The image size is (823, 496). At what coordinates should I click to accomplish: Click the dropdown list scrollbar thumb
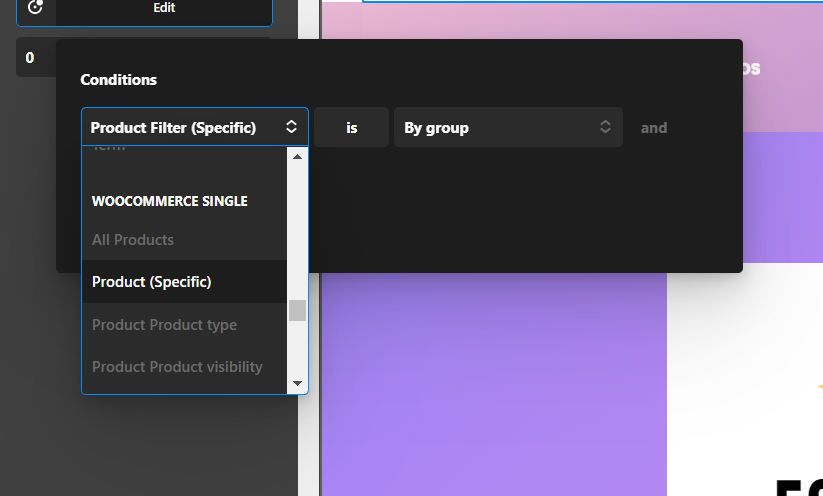pyautogui.click(x=297, y=311)
